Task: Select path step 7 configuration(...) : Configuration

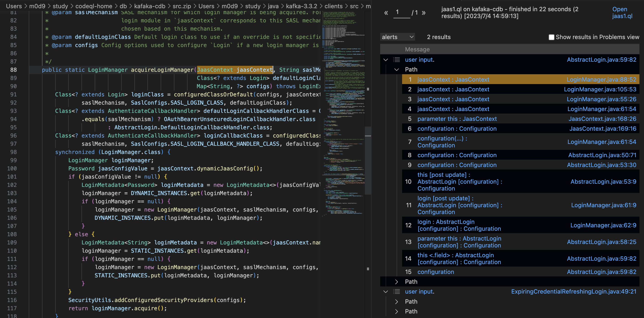Action: [x=442, y=142]
